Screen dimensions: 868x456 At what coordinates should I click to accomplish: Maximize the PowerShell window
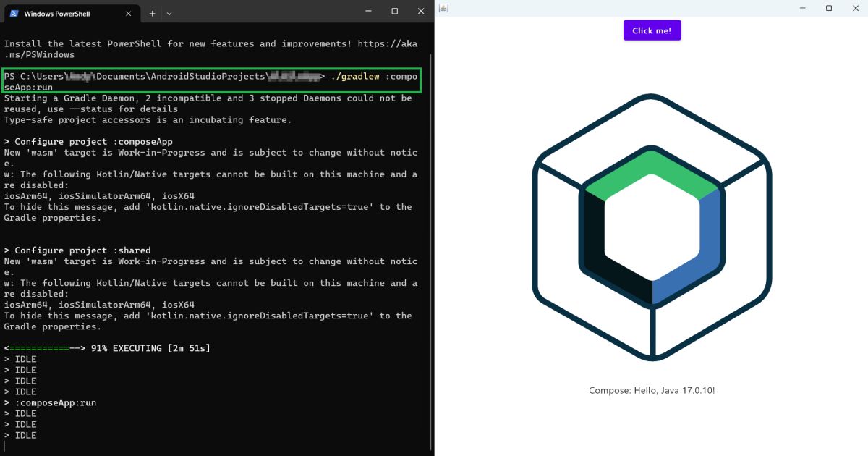point(395,11)
